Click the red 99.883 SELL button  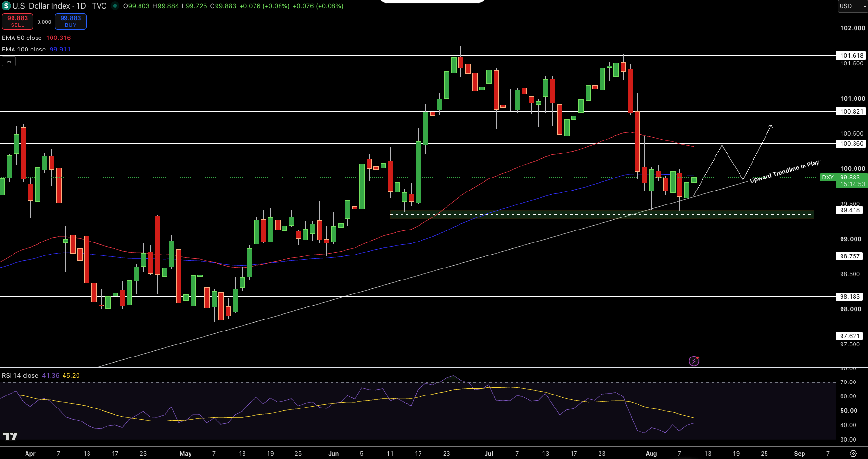(18, 22)
